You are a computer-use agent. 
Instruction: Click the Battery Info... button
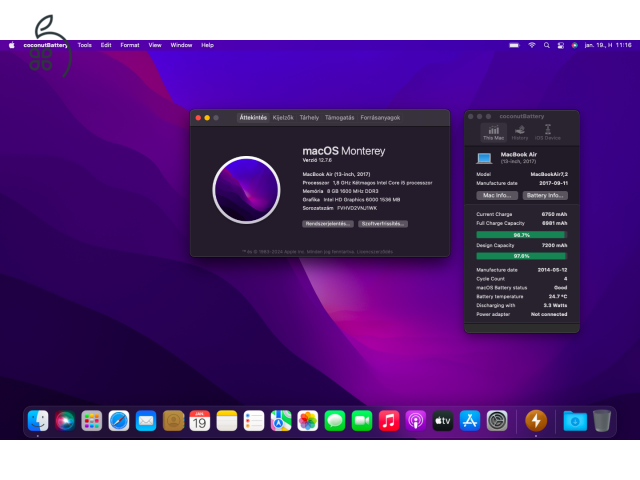[x=545, y=195]
